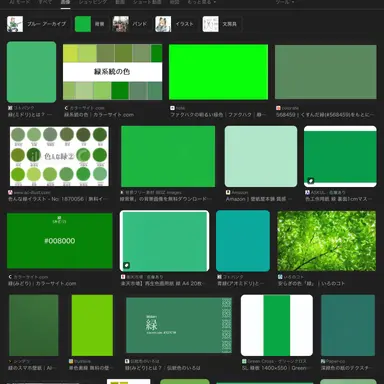384x384 pixels.
Task: Follow the 緑のスマホ壁紙 title link
Action: 32,368
